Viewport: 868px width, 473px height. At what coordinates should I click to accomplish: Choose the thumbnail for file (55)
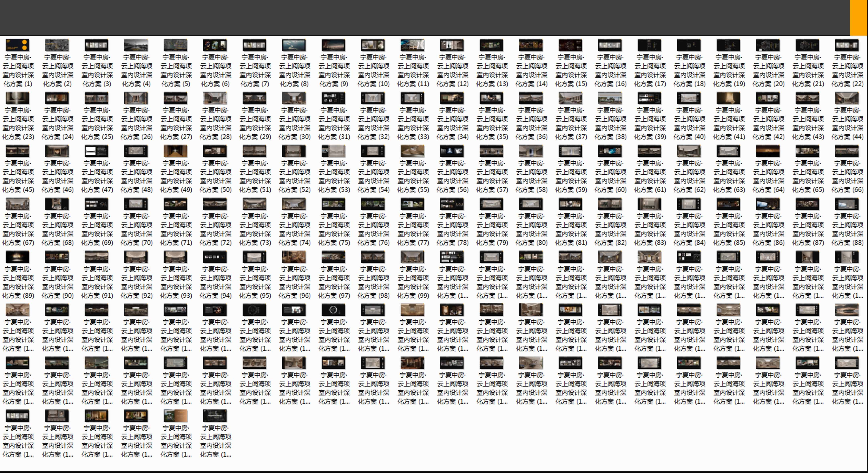pos(412,151)
